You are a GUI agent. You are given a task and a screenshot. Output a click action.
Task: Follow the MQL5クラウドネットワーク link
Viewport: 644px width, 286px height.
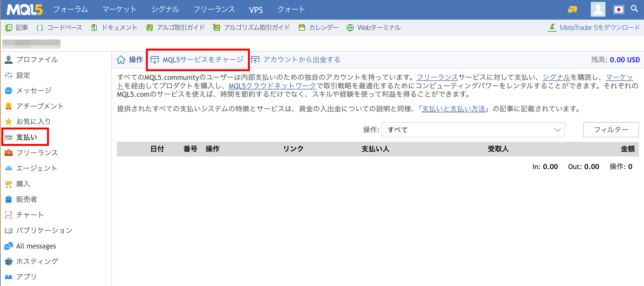click(272, 86)
